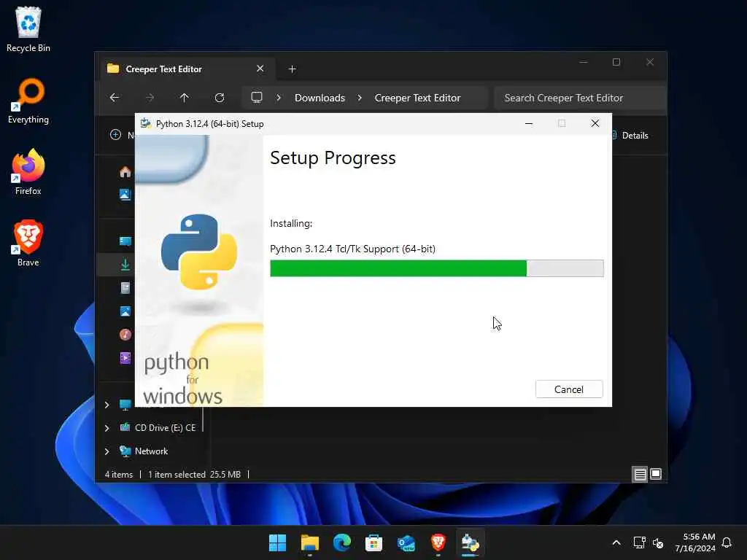This screenshot has height=560, width=747.
Task: Open Outlook from the taskbar
Action: click(406, 542)
